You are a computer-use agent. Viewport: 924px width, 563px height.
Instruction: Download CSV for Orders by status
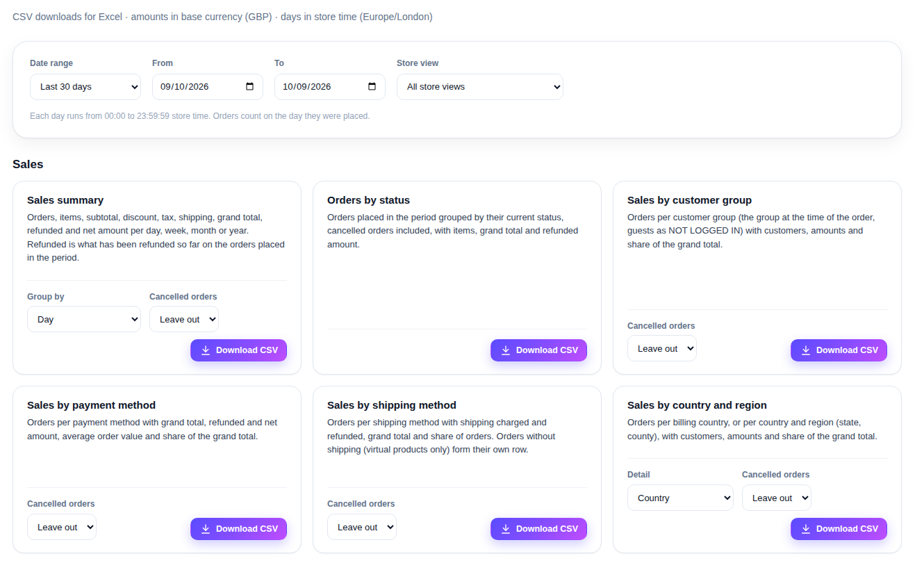pyautogui.click(x=539, y=350)
